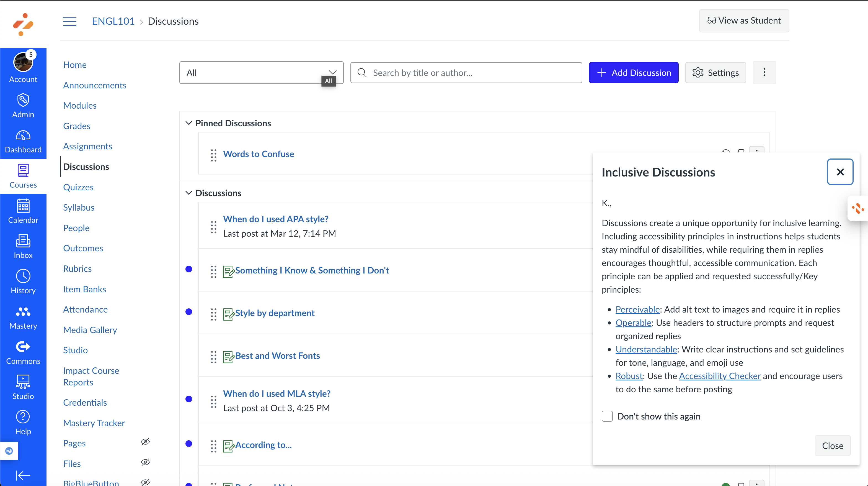Toggle the hidden eye icon beside Files
This screenshot has width=868, height=486.
[145, 462]
